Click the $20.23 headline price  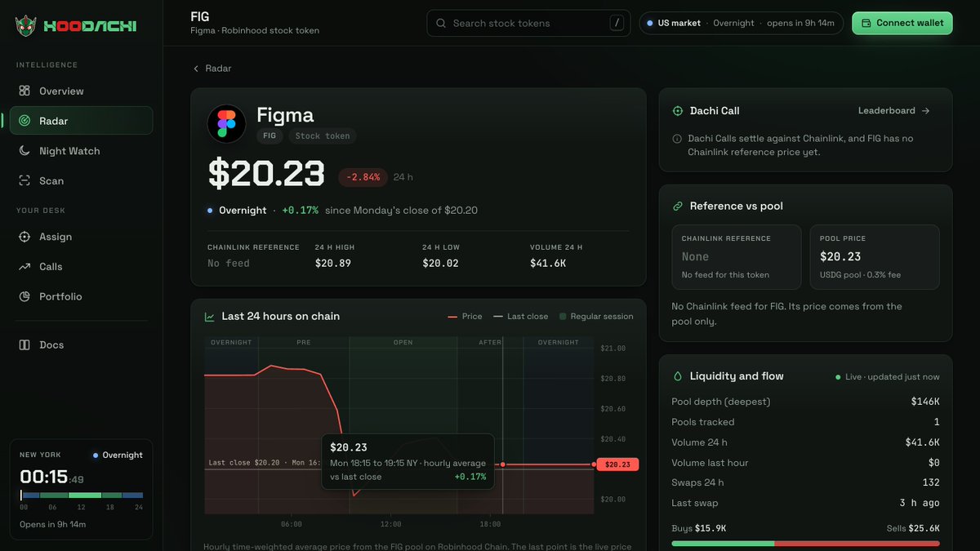266,175
